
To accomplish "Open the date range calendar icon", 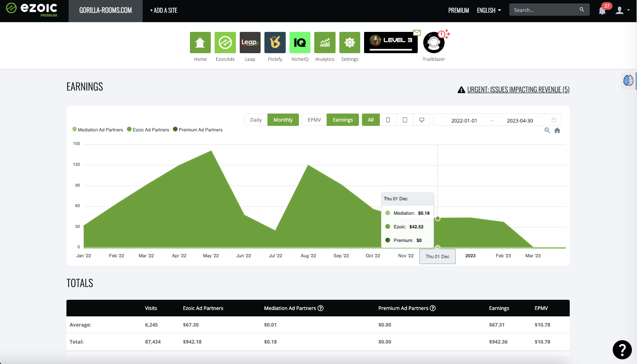I will coord(554,120).
